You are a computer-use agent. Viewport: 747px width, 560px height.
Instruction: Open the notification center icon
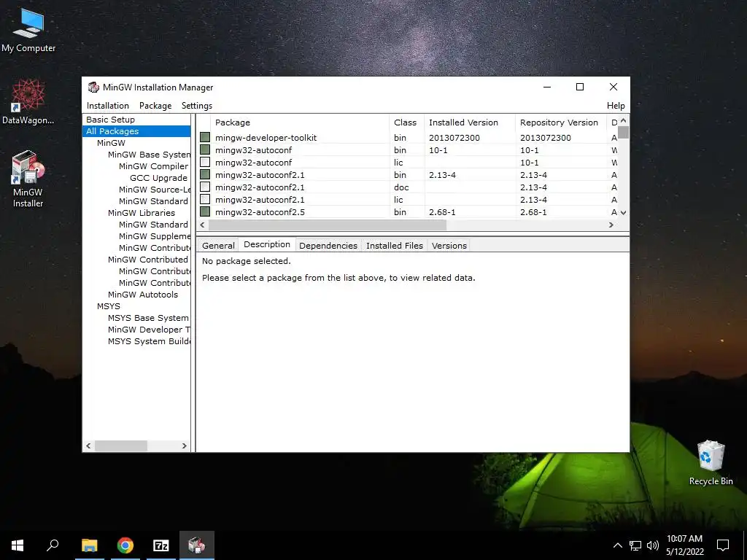tap(723, 545)
